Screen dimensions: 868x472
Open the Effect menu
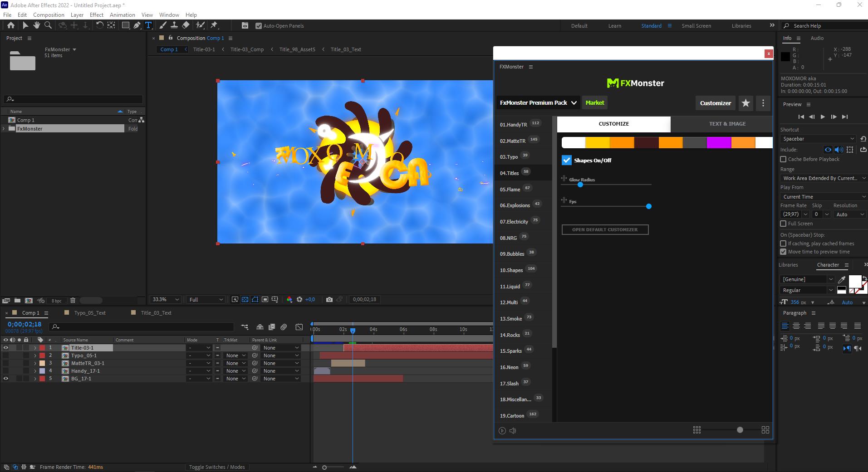(97, 15)
